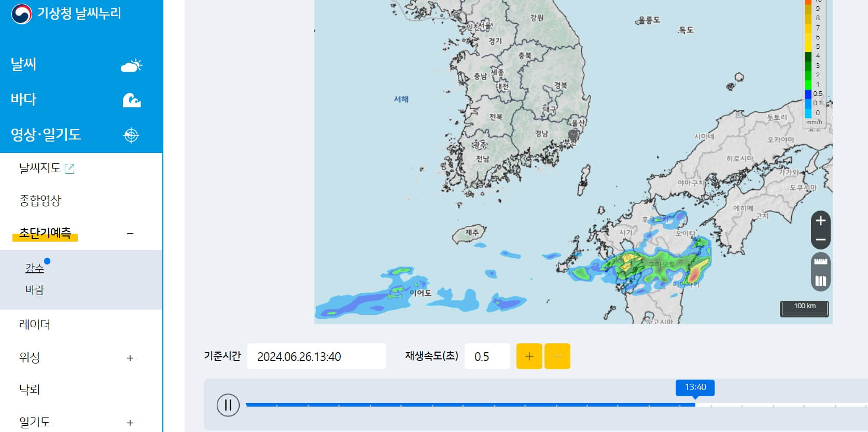Collapse the 초단기예측 section
This screenshot has width=868, height=432.
[x=130, y=234]
